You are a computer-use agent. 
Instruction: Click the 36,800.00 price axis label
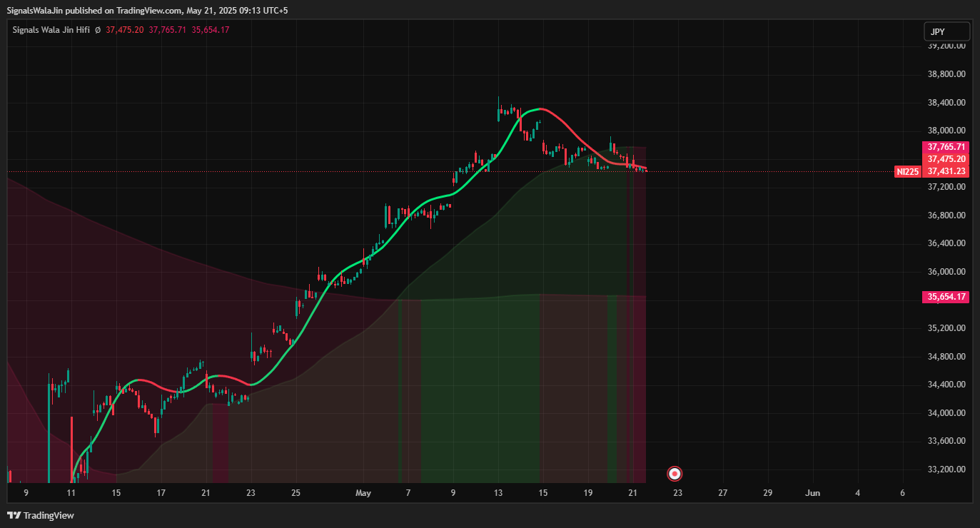click(x=946, y=215)
